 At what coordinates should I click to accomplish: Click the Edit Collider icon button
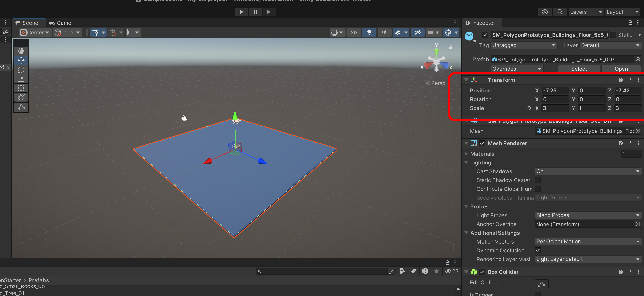click(541, 284)
